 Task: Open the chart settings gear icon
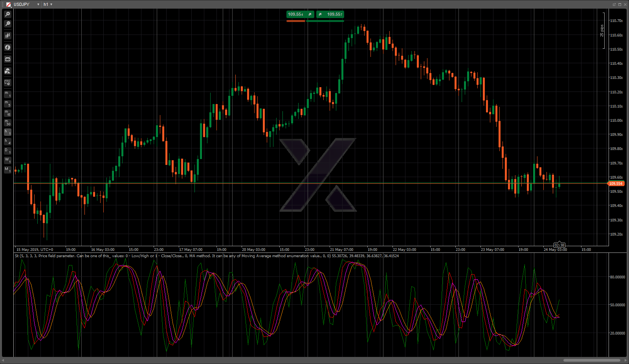pyautogui.click(x=7, y=82)
